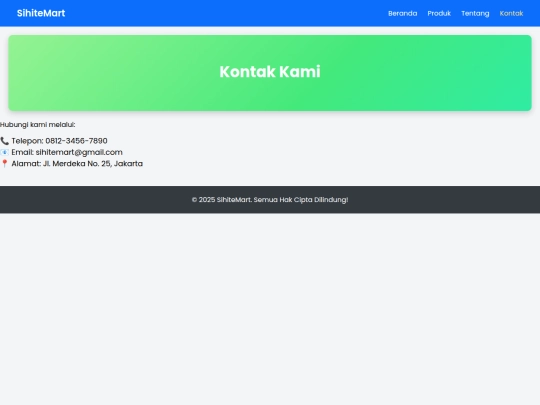
Task: Click the footer copyright text
Action: [270, 200]
